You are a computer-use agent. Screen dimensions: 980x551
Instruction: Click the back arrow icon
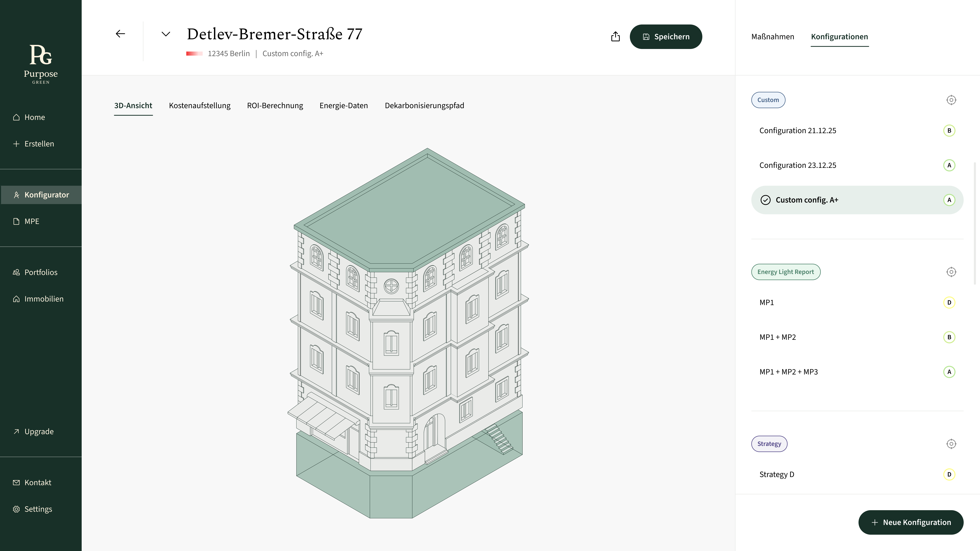pos(120,34)
